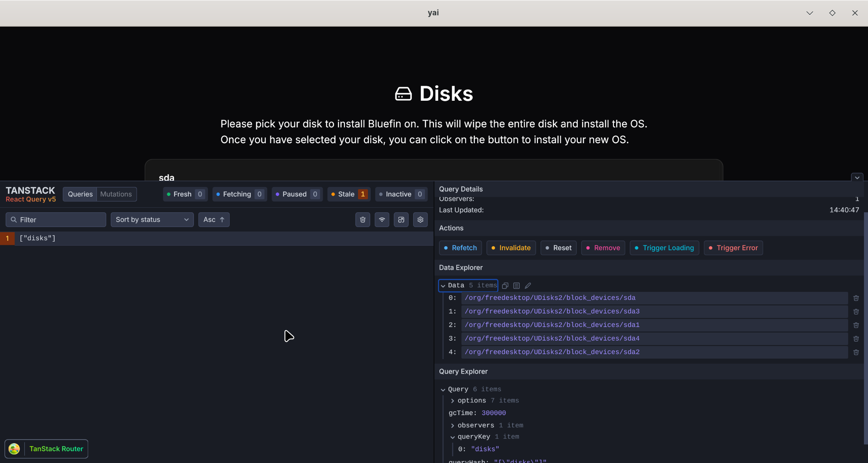This screenshot has width=868, height=463.
Task: Copy the Data object to clipboard
Action: coord(505,285)
